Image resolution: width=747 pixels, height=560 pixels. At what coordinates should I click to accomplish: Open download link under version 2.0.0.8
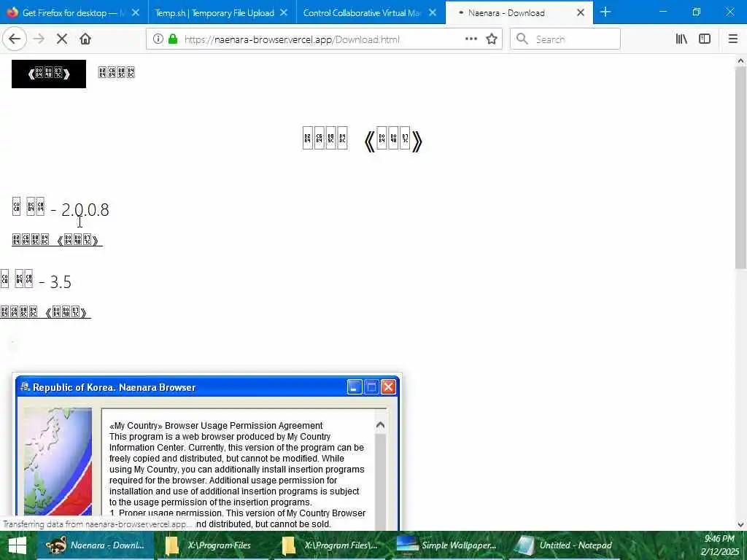tap(57, 240)
